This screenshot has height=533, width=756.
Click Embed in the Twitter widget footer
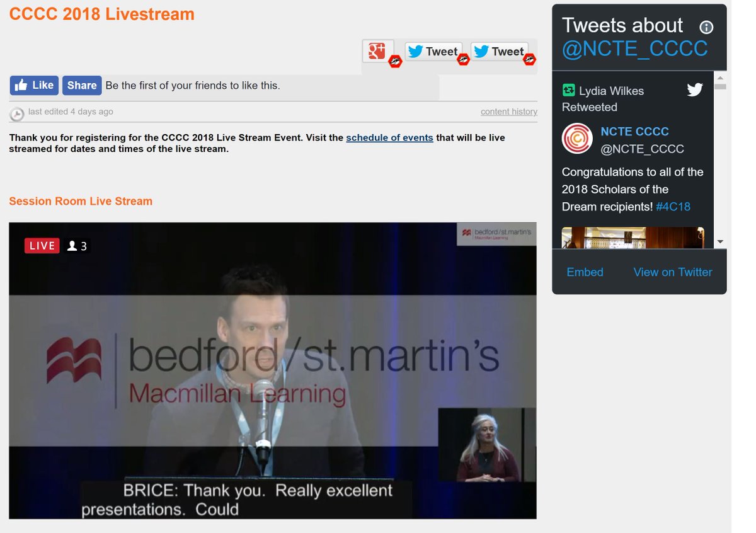click(585, 272)
